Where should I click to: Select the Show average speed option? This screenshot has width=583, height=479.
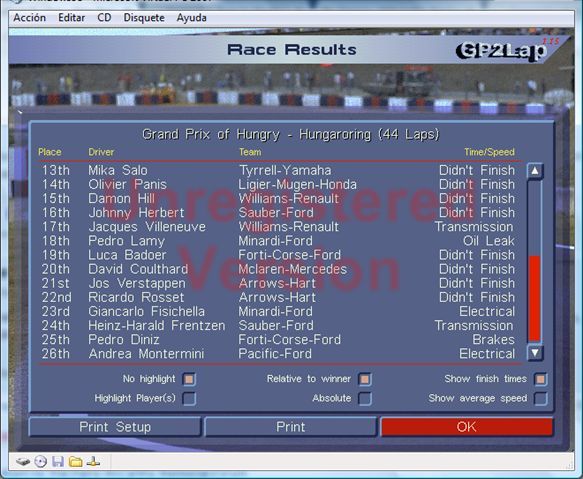pos(541,398)
